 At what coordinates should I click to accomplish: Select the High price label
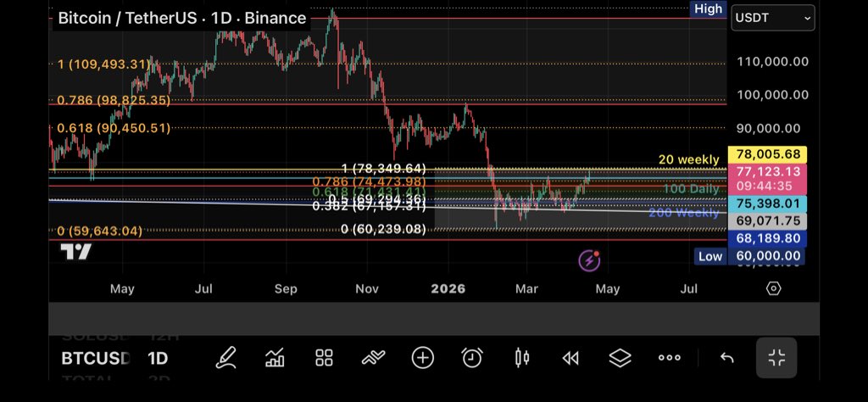pos(708,8)
